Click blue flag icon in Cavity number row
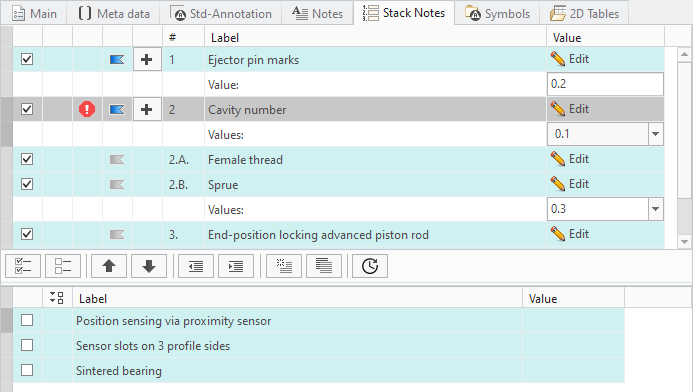This screenshot has height=392, width=693. pos(117,109)
